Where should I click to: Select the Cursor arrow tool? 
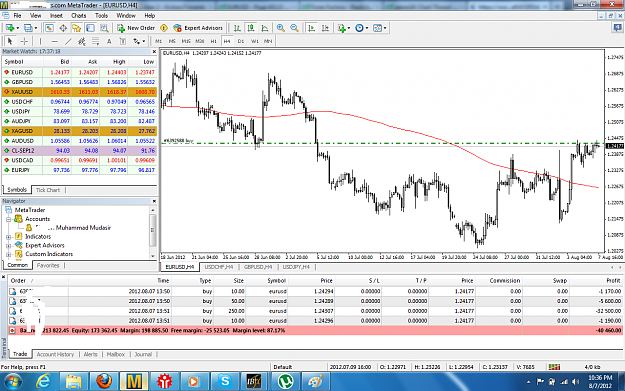(x=10, y=41)
